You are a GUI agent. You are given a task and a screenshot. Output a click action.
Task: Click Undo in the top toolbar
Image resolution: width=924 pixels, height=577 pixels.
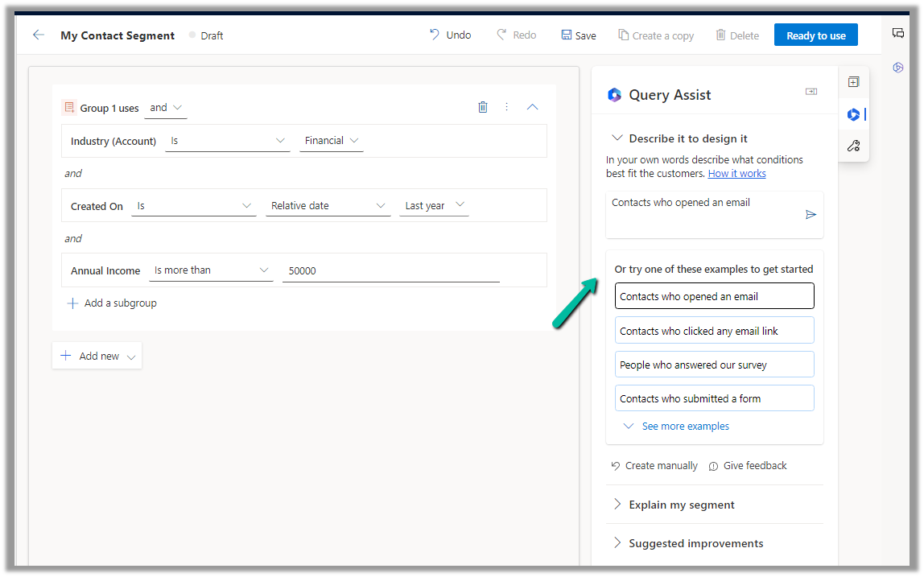pyautogui.click(x=450, y=35)
